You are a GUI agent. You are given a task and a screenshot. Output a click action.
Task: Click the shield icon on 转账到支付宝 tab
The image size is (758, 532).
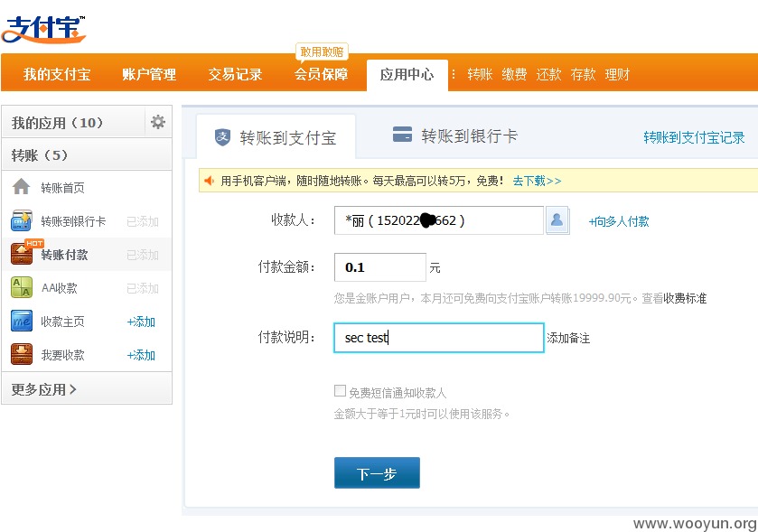222,137
